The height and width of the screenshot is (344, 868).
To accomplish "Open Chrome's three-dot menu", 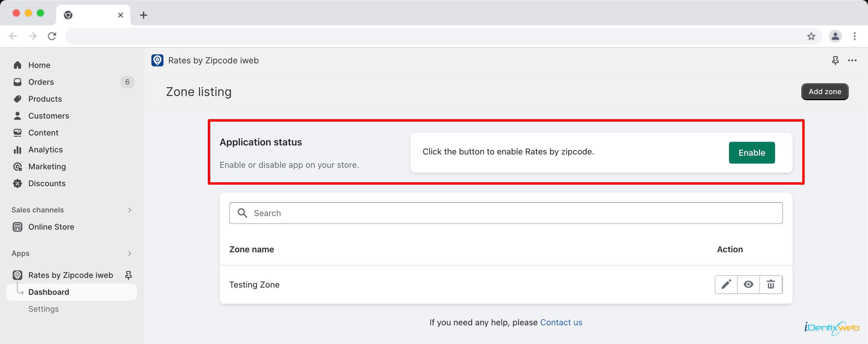I will (x=854, y=36).
